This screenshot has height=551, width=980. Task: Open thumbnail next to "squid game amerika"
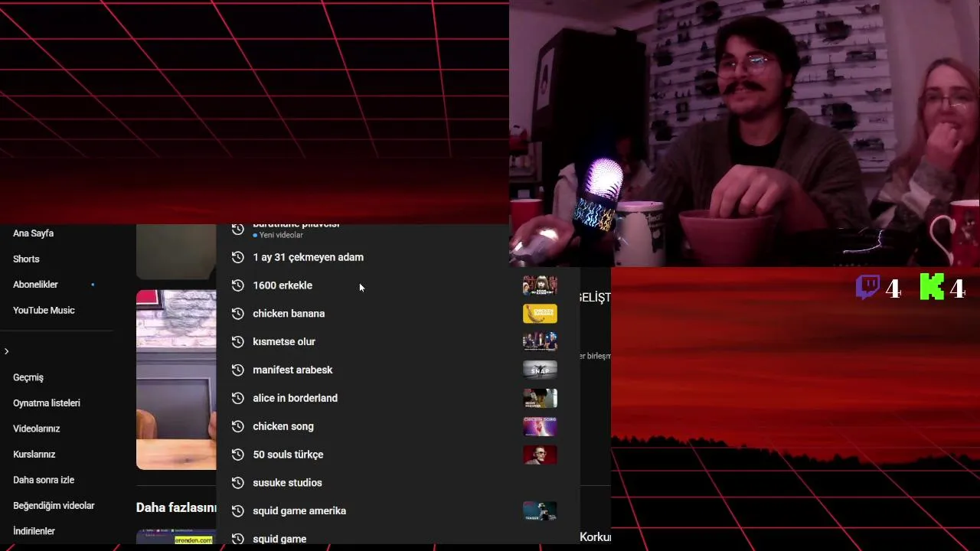pyautogui.click(x=540, y=510)
